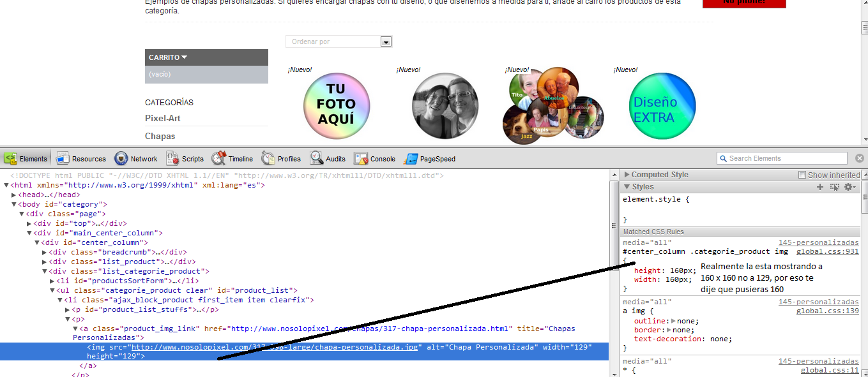Clear the Search Elements input with x icon
This screenshot has width=868, height=377.
pos(860,158)
